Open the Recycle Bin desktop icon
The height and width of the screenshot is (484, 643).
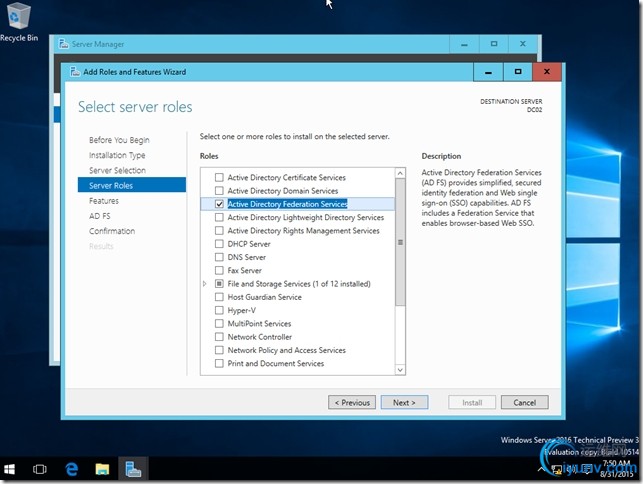pyautogui.click(x=18, y=20)
